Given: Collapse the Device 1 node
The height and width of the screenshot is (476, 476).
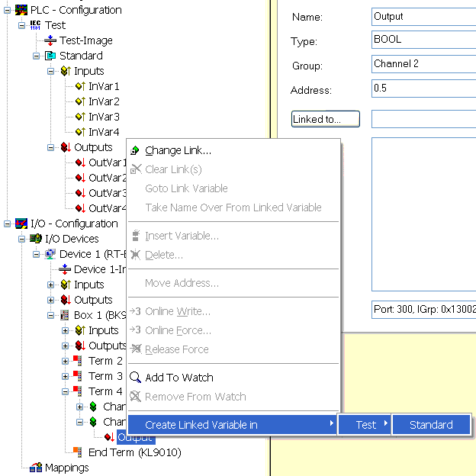Looking at the screenshot, I should (36, 254).
